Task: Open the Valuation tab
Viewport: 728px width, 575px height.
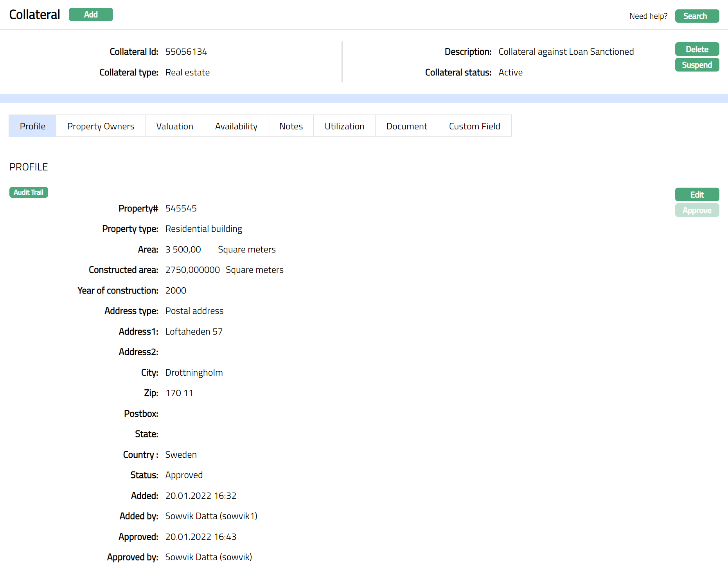Action: tap(174, 126)
